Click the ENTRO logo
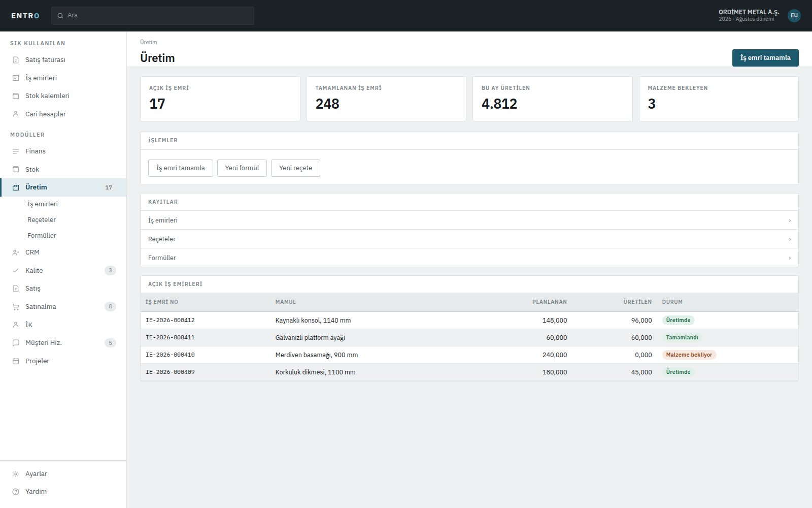The image size is (812, 508). tap(25, 16)
